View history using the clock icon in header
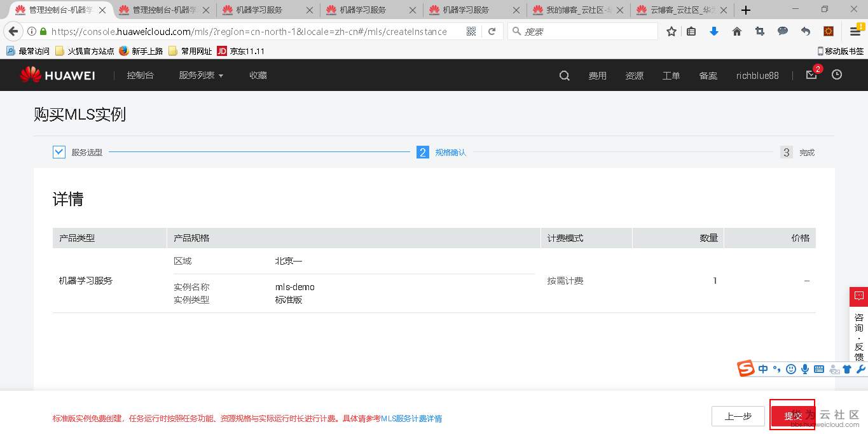The width and height of the screenshot is (868, 434). (837, 75)
